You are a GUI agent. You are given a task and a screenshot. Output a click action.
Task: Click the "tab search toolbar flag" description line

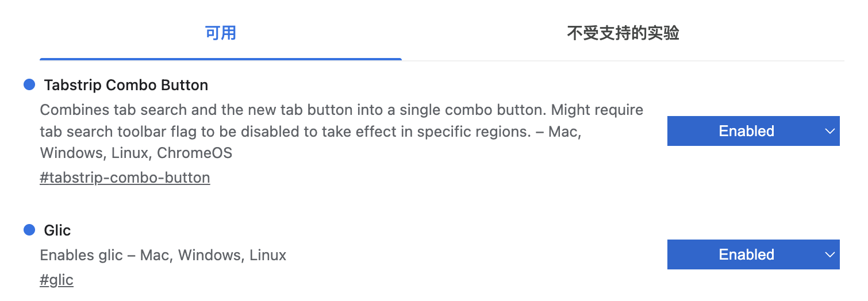[310, 131]
